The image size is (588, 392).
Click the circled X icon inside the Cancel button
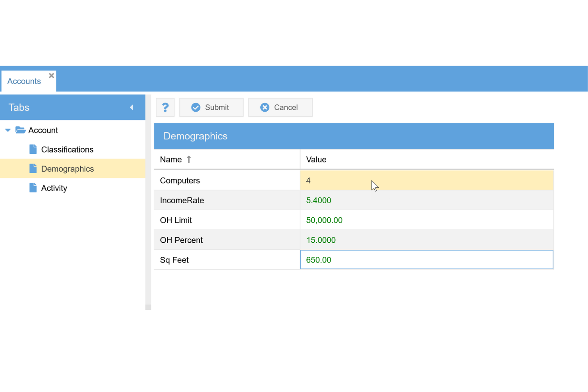(265, 107)
